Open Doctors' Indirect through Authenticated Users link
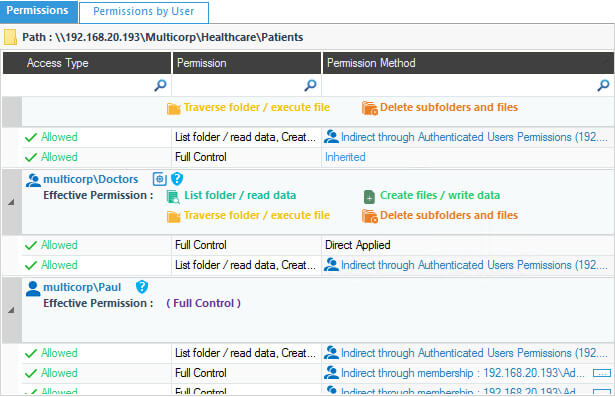This screenshot has height=397, width=615. [474, 265]
